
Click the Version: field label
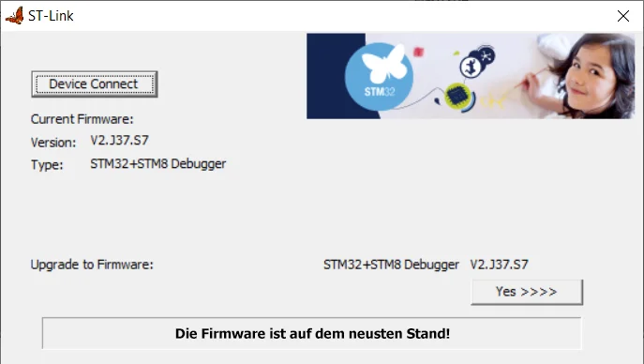pos(53,143)
